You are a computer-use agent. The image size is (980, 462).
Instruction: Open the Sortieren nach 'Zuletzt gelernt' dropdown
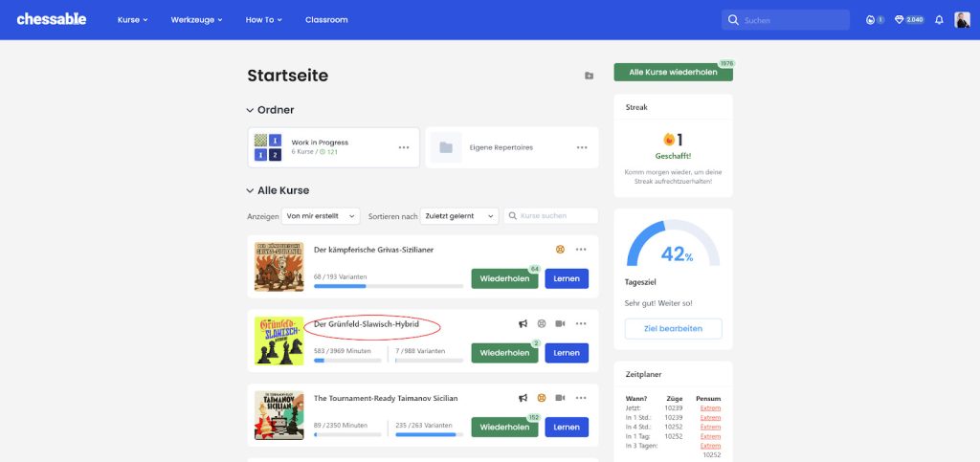click(x=460, y=216)
